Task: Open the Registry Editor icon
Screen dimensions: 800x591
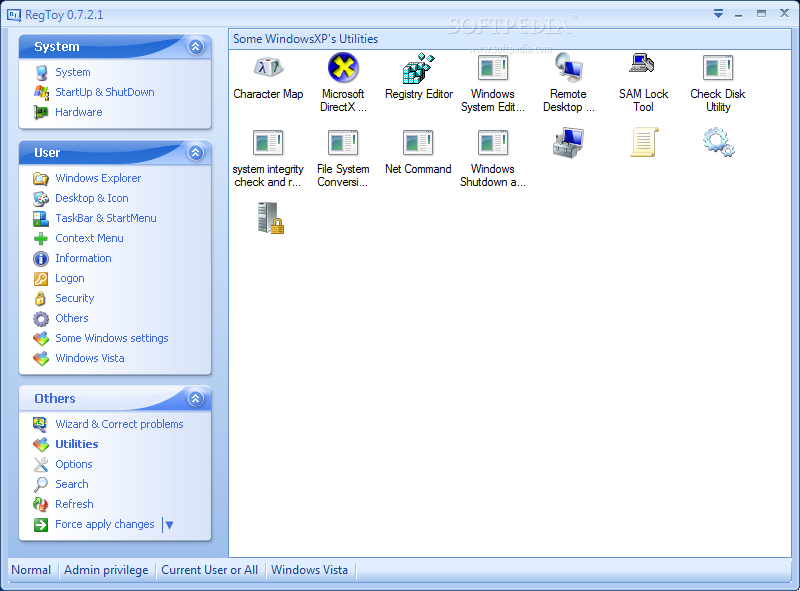Action: tap(418, 67)
